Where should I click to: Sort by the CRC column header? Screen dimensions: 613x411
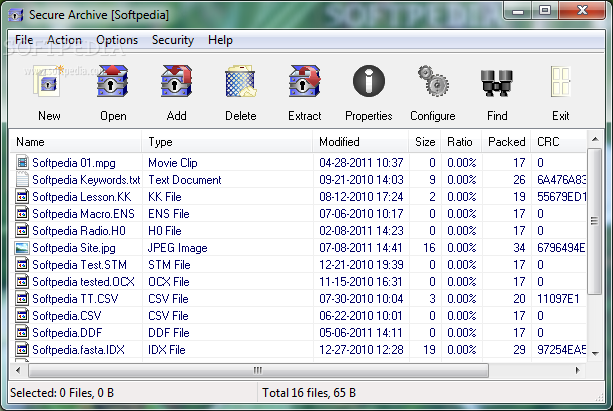559,142
